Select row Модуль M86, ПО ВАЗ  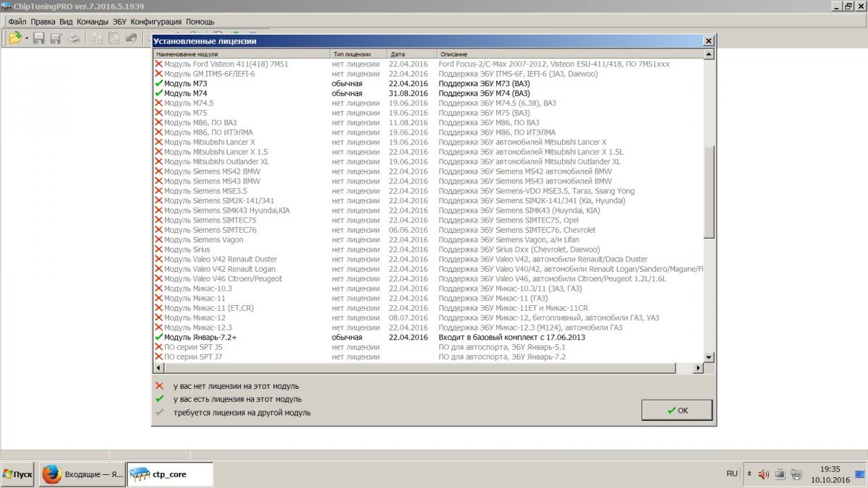coord(428,122)
